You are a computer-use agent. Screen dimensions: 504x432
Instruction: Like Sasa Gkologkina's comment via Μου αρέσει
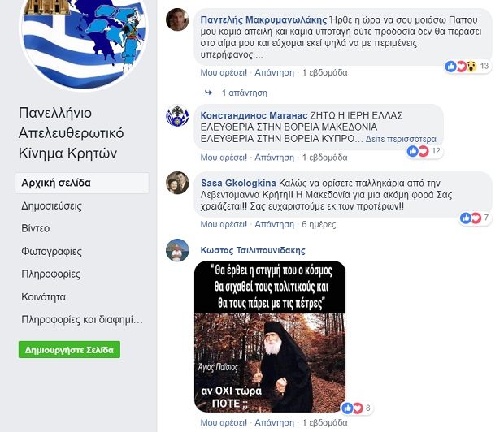point(224,224)
